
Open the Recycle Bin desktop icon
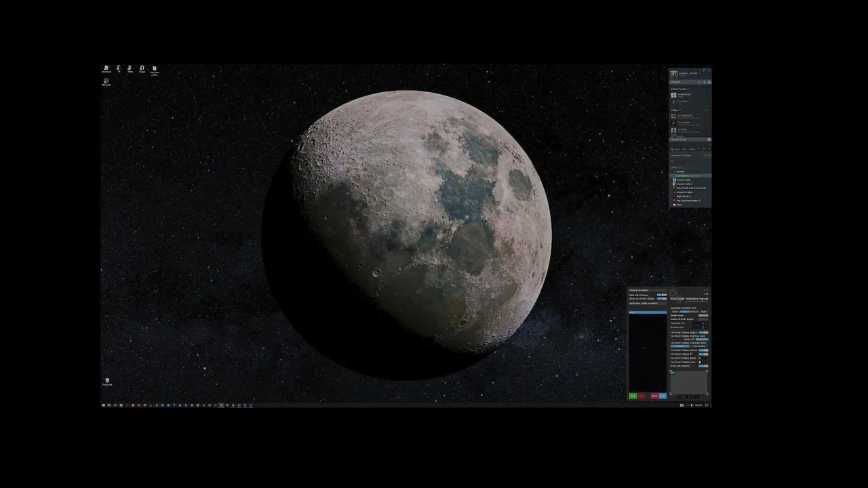pos(107,381)
